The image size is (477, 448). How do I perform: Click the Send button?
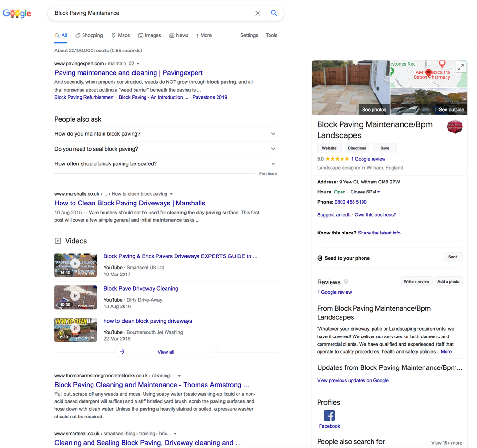(453, 257)
